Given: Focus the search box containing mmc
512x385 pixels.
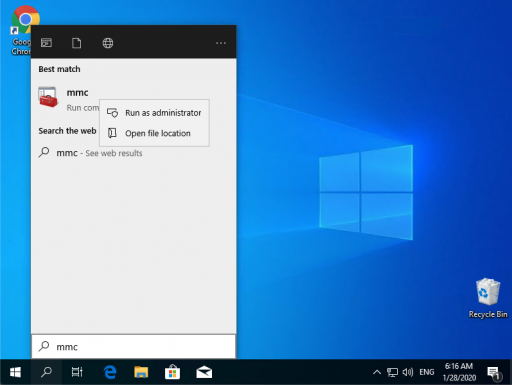Looking at the screenshot, I should (133, 347).
